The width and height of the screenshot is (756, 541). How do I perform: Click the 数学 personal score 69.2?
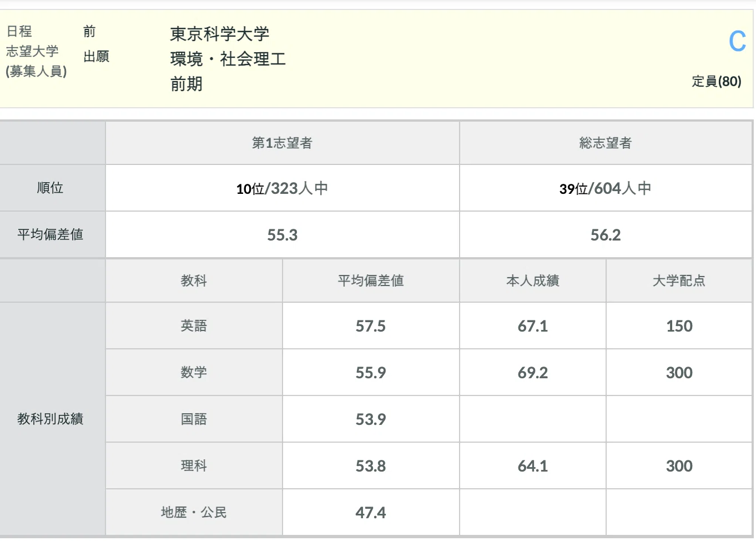point(533,373)
